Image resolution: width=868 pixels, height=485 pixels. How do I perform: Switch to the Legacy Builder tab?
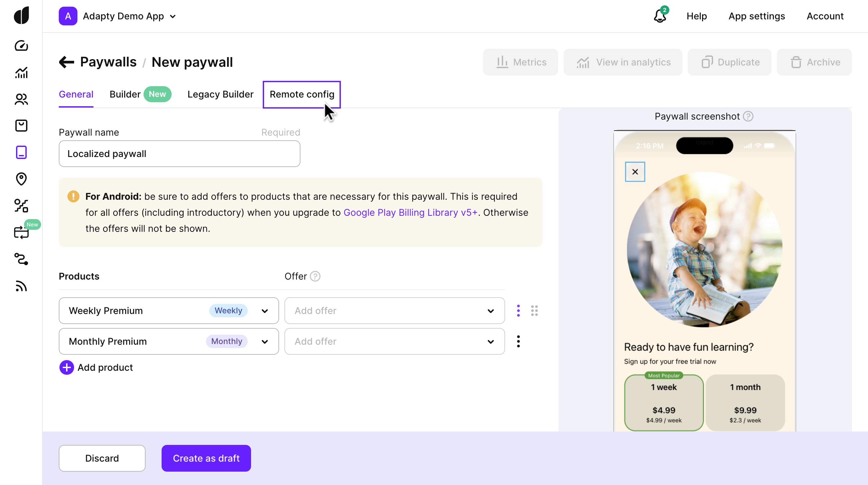tap(220, 95)
